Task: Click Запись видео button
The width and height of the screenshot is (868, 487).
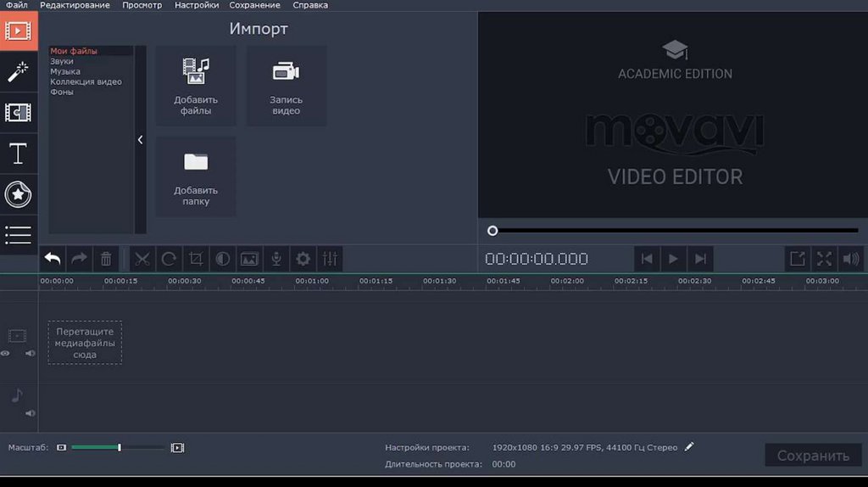Action: [287, 86]
